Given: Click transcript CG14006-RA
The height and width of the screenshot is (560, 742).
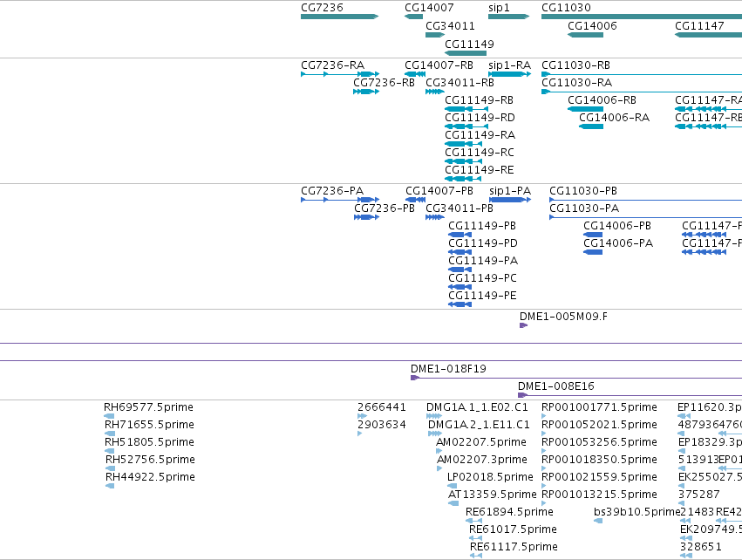Looking at the screenshot, I should 591,126.
